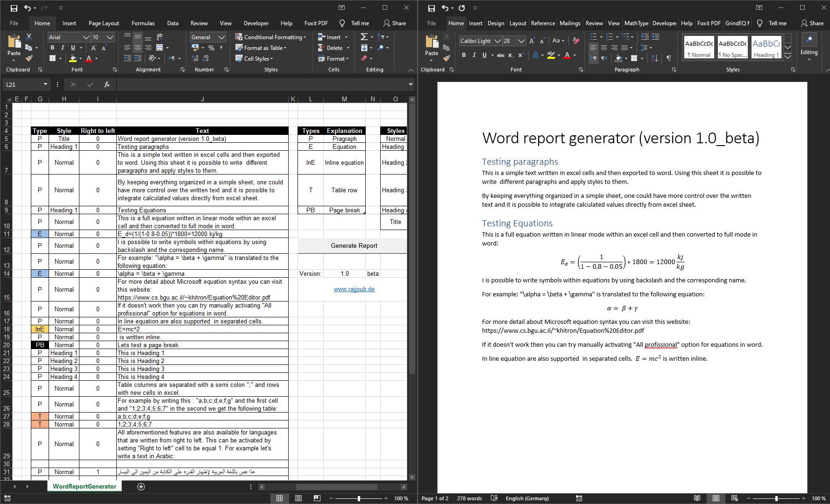Apply subscript formatting in Word
The image size is (830, 504).
pyautogui.click(x=511, y=55)
